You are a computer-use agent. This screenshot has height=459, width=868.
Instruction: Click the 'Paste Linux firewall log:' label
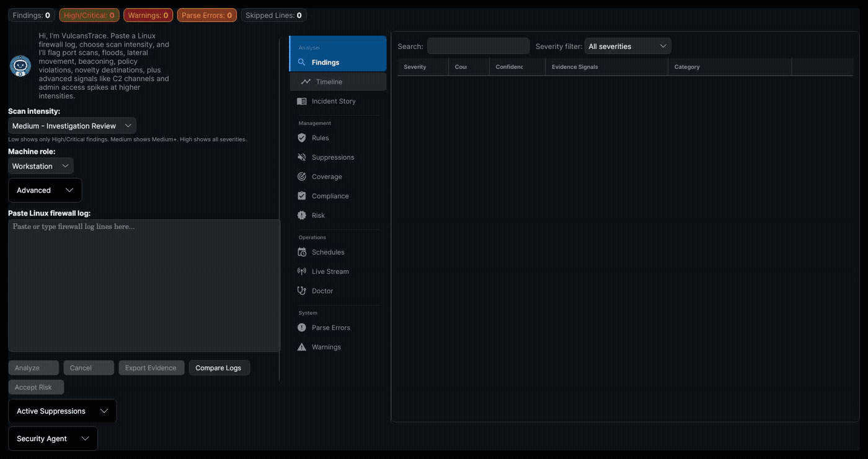[50, 213]
